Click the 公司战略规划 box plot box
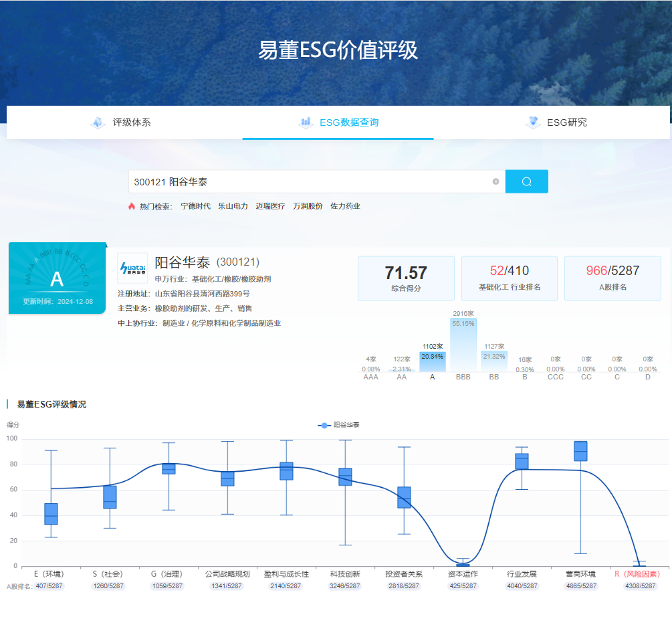Image resolution: width=672 pixels, height=623 pixels. tap(227, 478)
